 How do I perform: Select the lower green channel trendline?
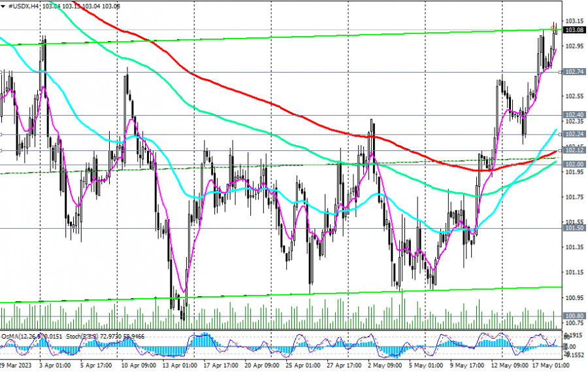[x=281, y=294]
